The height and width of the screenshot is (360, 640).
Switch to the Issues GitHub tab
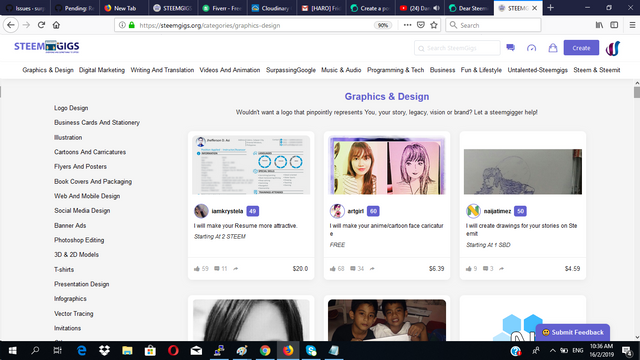coord(25,8)
